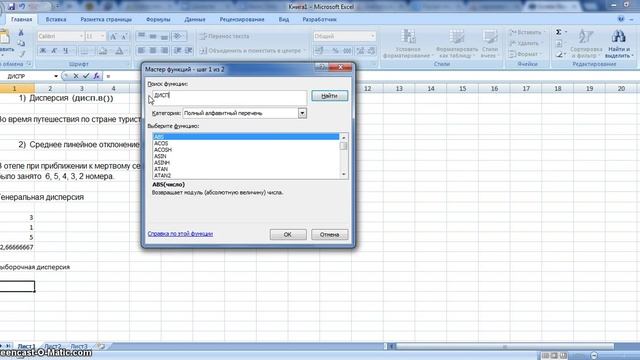Open Форматировать как таблицу gallery
Viewport: 640px width, 360px height.
click(456, 44)
